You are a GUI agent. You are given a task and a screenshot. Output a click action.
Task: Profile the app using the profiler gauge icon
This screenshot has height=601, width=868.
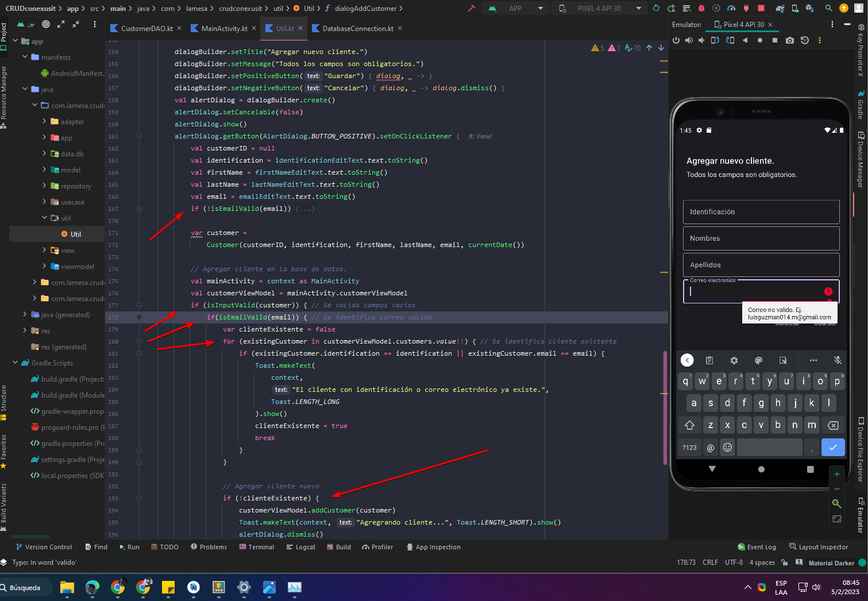[731, 8]
